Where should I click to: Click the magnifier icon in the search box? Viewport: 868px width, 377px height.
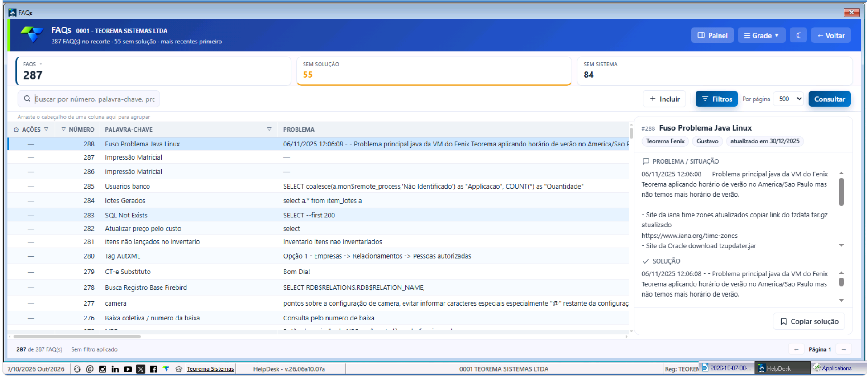point(27,99)
